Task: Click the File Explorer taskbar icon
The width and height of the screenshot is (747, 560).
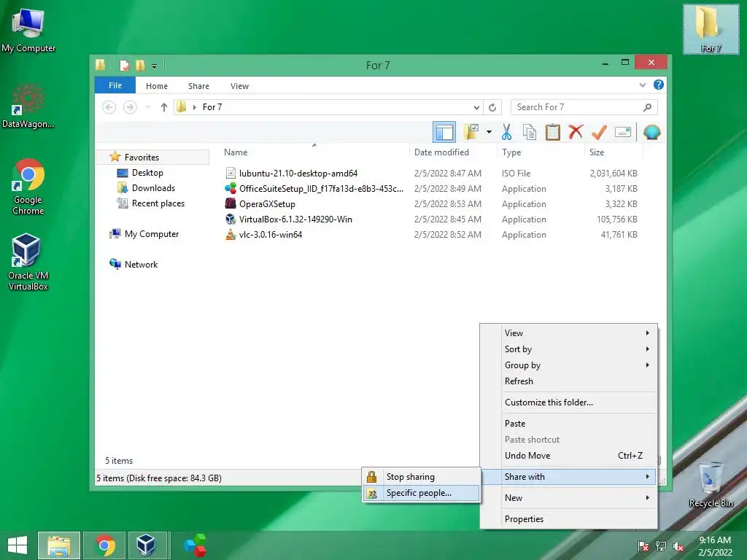Action: coord(59,545)
